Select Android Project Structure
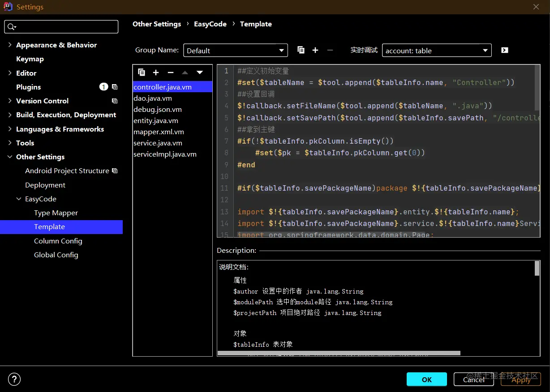The width and height of the screenshot is (550, 392). click(67, 170)
